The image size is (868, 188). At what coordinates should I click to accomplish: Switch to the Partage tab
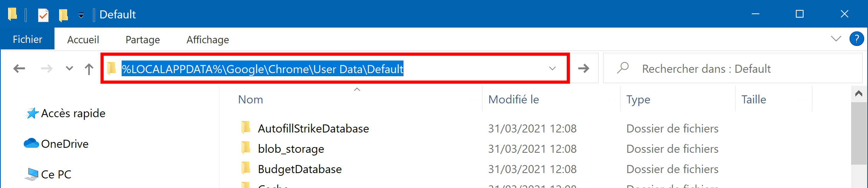143,39
